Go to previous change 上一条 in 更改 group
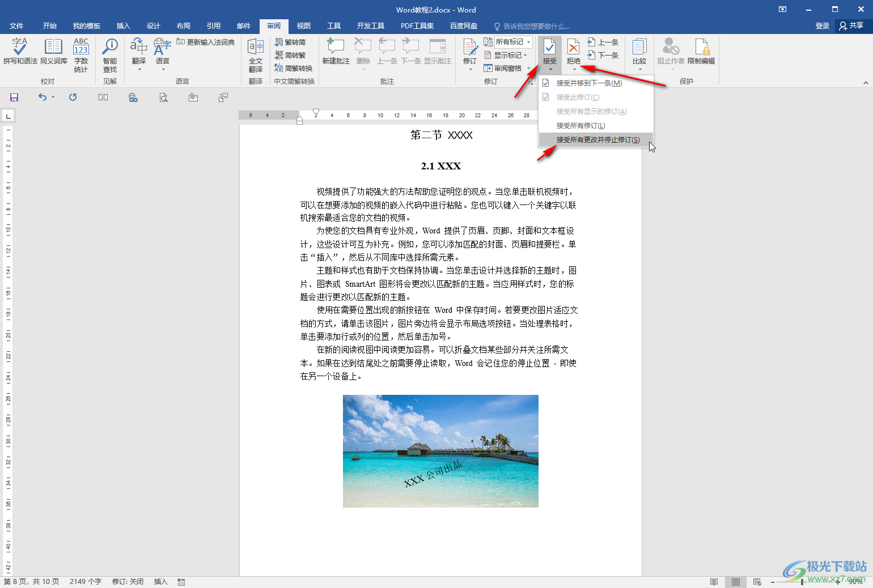 pyautogui.click(x=603, y=42)
